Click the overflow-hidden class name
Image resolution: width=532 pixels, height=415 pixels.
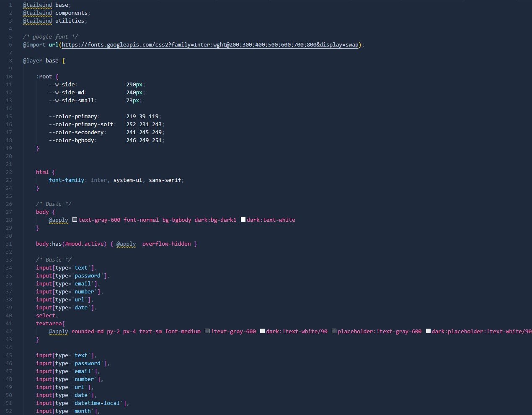click(x=166, y=244)
